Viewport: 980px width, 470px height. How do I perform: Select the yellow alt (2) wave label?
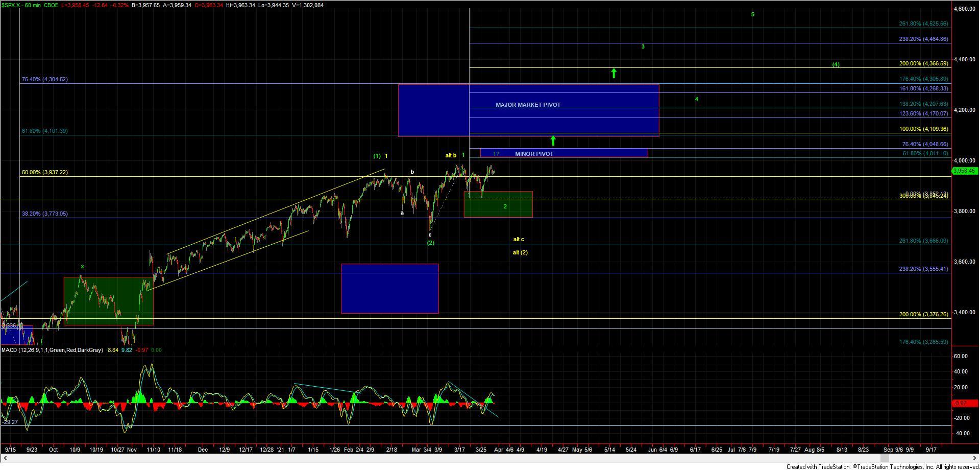[520, 253]
